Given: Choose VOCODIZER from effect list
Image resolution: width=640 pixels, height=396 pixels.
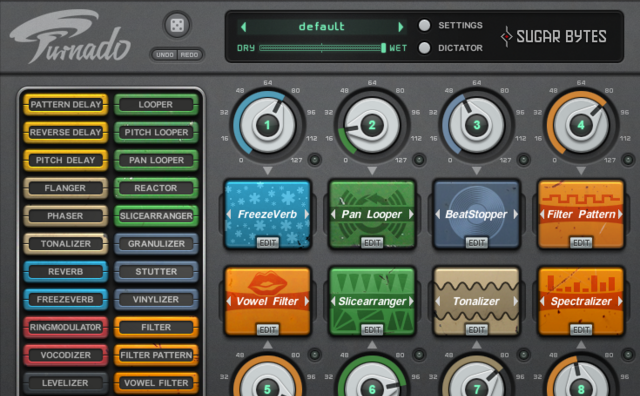Looking at the screenshot, I should [66, 355].
